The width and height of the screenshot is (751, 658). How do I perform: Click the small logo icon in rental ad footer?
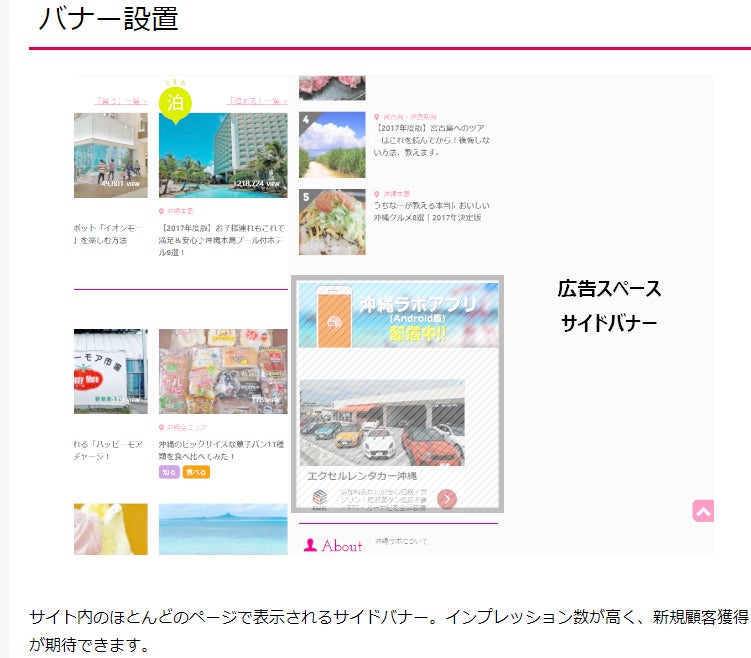pos(320,497)
